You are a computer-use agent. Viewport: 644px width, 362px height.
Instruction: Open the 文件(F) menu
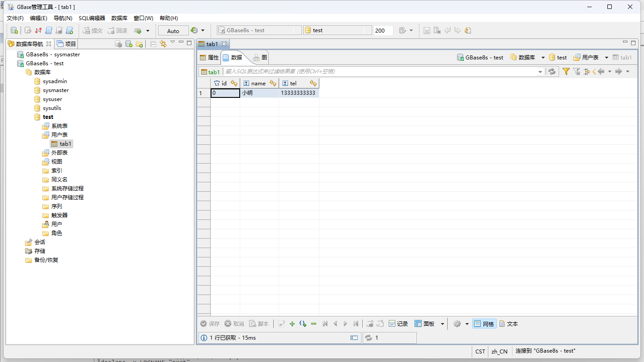tap(15, 18)
